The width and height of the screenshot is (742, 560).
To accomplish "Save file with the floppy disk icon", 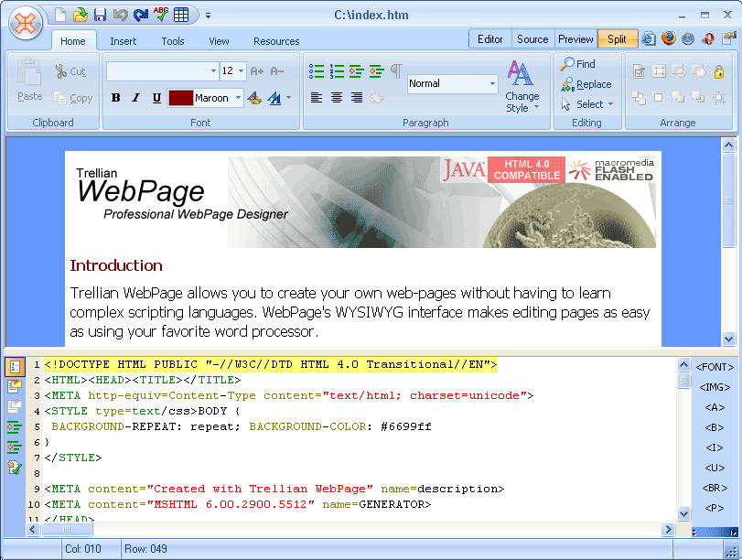I will click(100, 15).
